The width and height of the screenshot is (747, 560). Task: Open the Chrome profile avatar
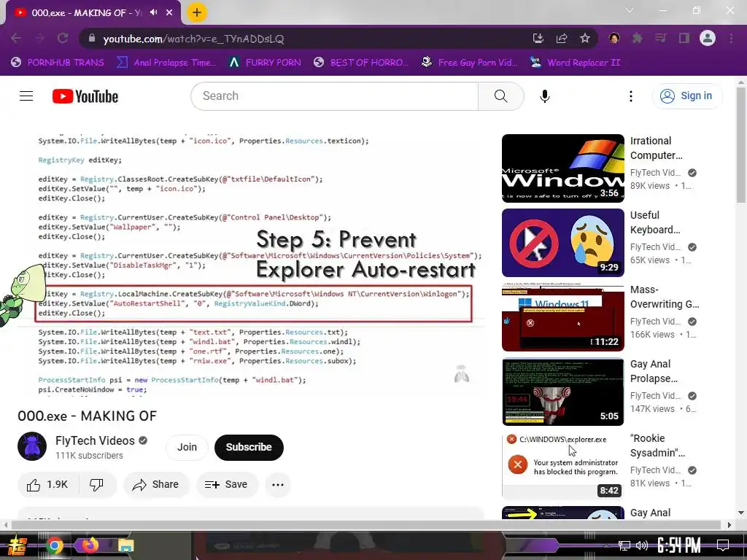(x=708, y=38)
